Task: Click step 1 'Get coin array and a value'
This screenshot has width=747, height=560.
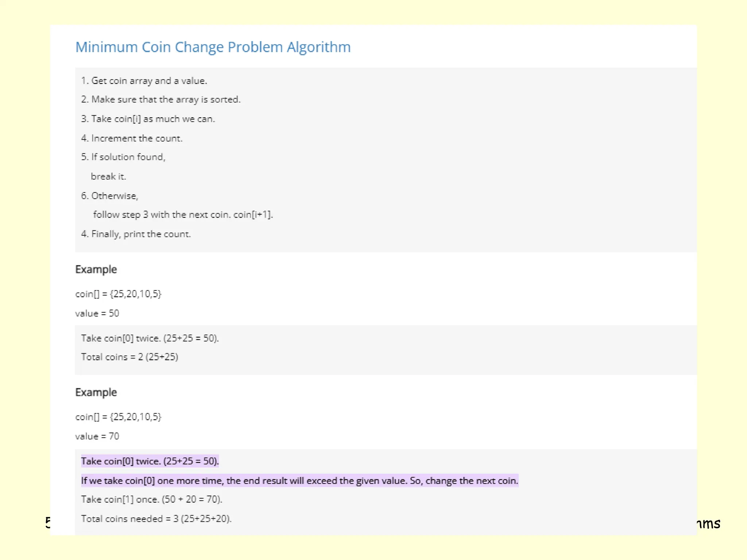Action: point(144,81)
